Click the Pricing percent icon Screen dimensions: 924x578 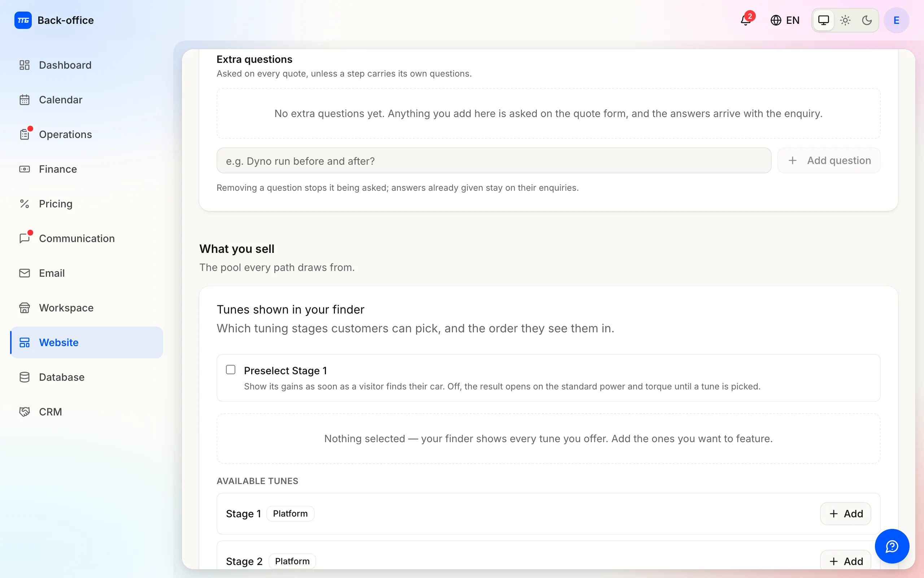pos(25,204)
